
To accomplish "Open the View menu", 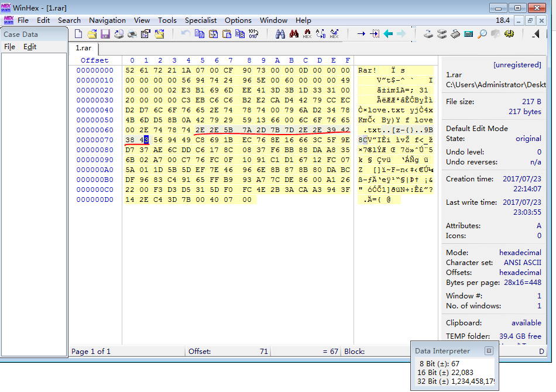I will (142, 20).
